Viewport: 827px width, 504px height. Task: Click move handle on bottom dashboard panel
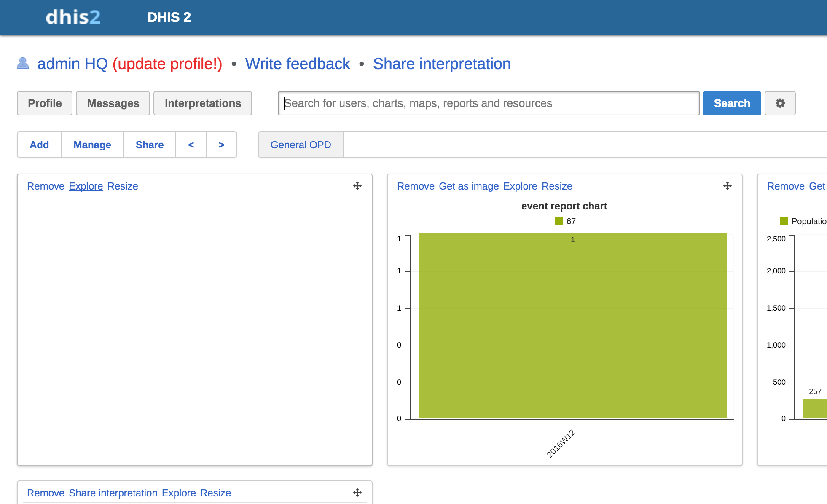357,493
